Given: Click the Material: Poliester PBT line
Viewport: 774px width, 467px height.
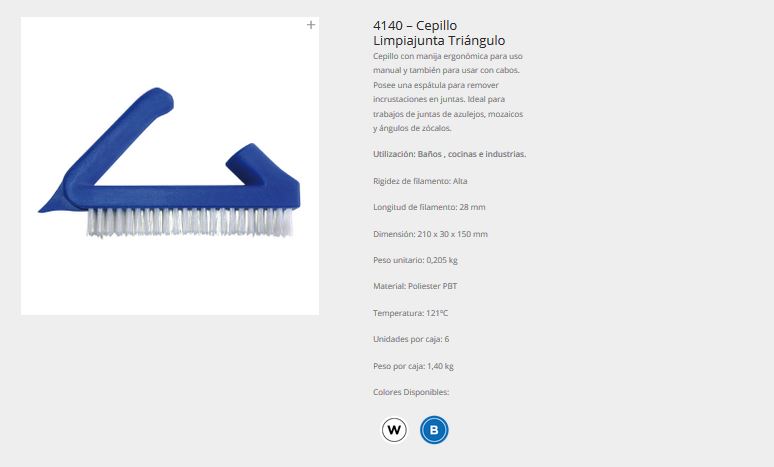Looking at the screenshot, I should (x=415, y=286).
